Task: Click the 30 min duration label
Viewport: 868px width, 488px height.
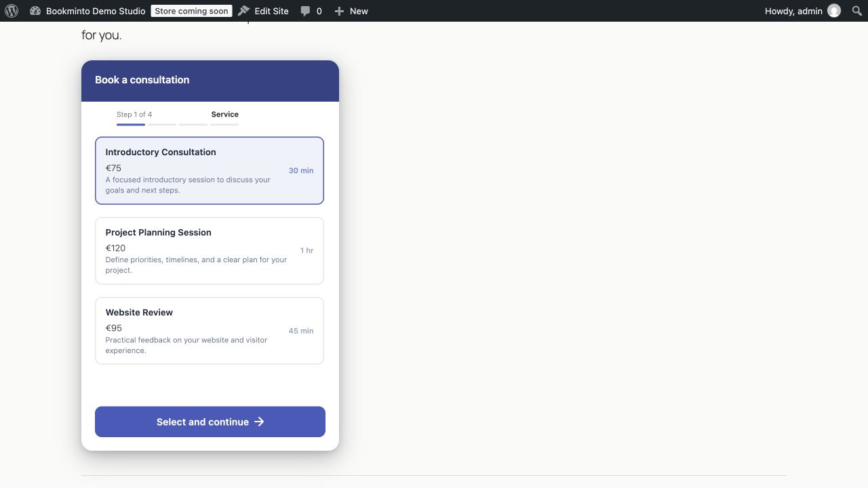Action: (x=301, y=171)
